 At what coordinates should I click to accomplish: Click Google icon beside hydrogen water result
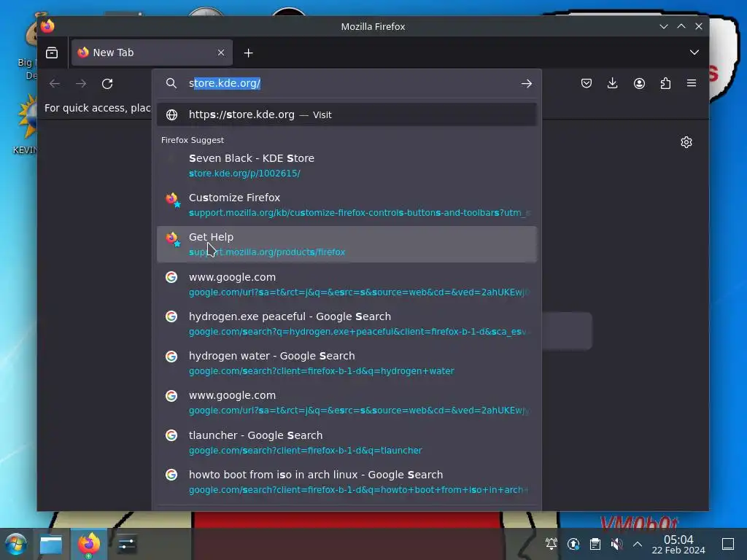pos(171,356)
